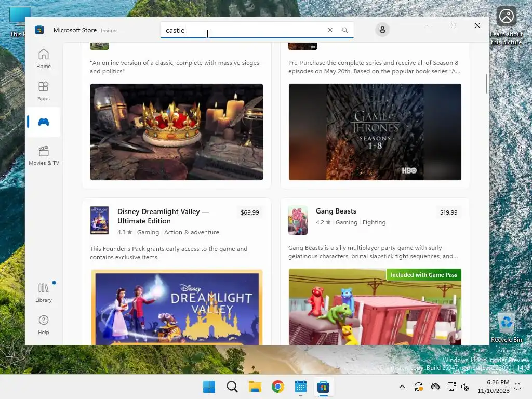This screenshot has width=532, height=399.
Task: Open the medieval crown game screenshot
Action: pos(177,131)
